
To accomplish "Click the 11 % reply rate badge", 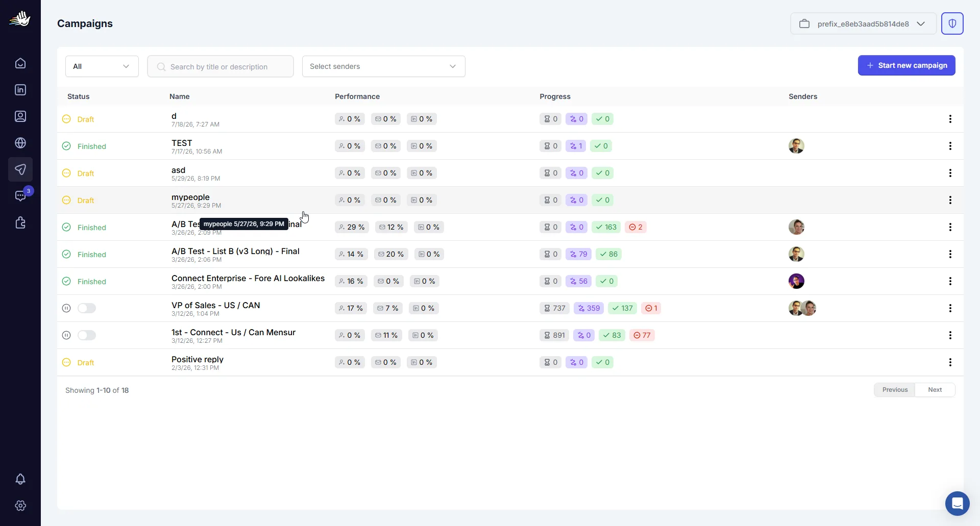I will [386, 335].
